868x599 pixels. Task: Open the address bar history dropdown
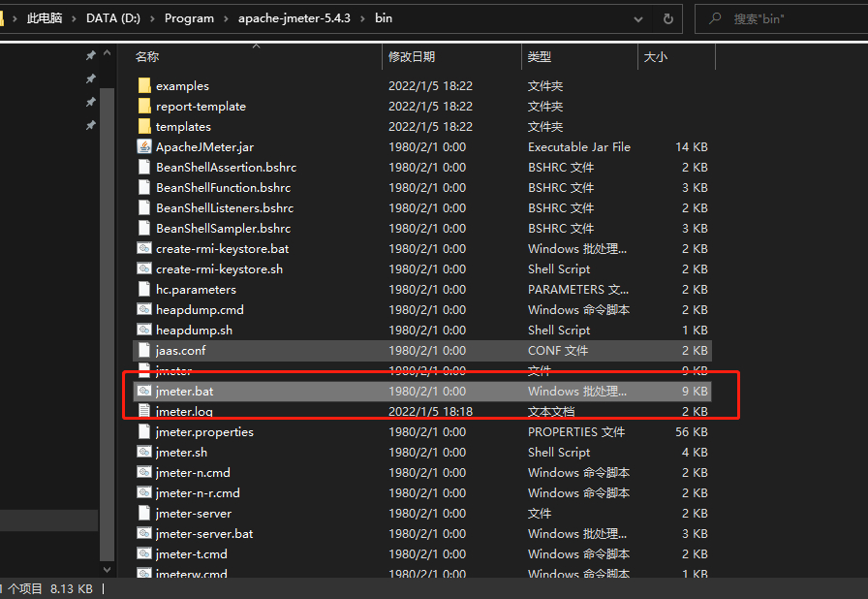coord(638,18)
